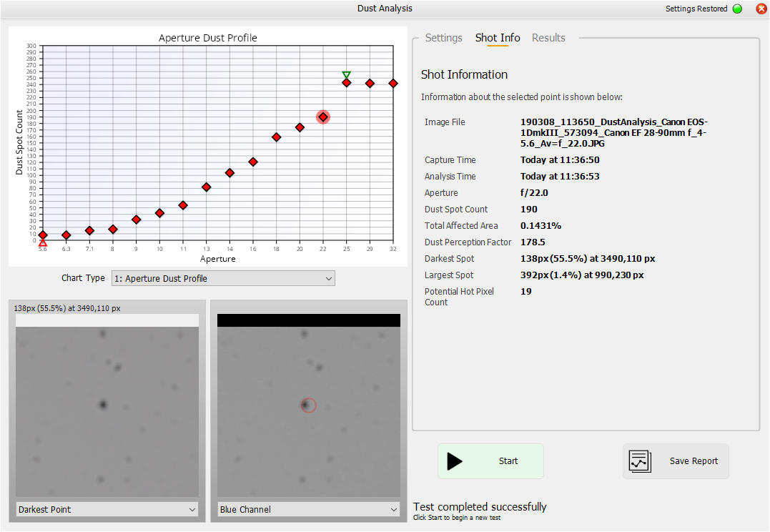Viewport: 770px width, 532px height.
Task: Click the Start play icon
Action: (455, 461)
